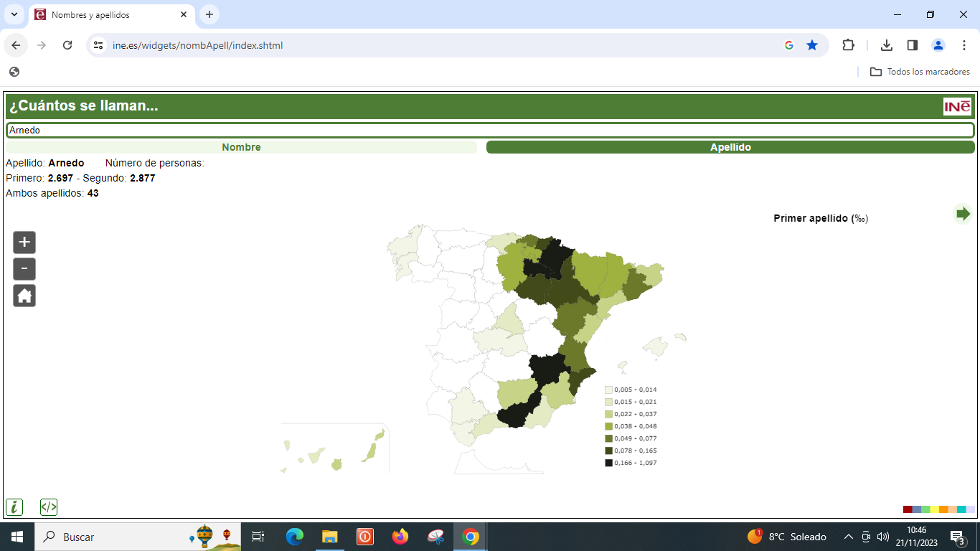Expand hidden system tray icons
The height and width of the screenshot is (551, 980).
pyautogui.click(x=848, y=537)
